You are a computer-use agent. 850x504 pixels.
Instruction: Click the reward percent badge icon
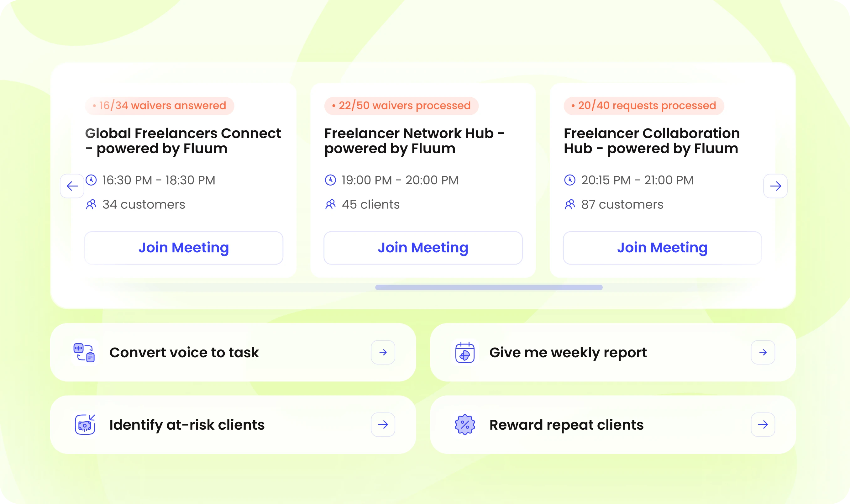(464, 424)
